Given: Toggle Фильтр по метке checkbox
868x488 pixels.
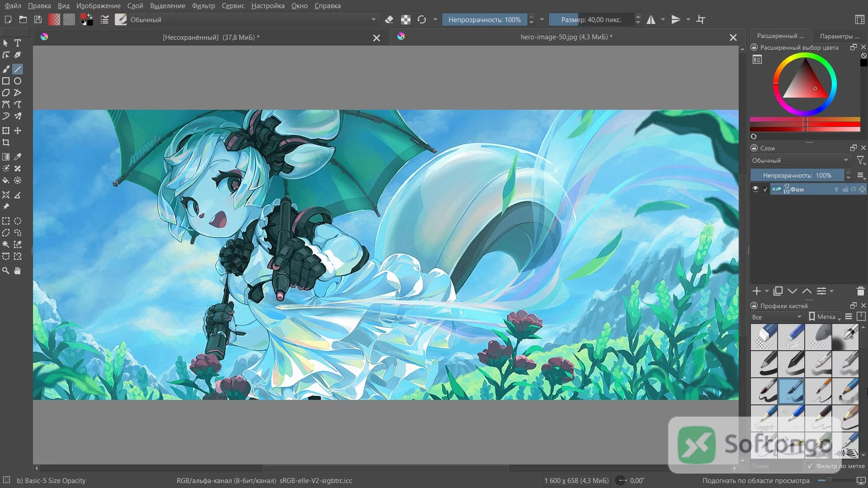Looking at the screenshot, I should (x=810, y=466).
